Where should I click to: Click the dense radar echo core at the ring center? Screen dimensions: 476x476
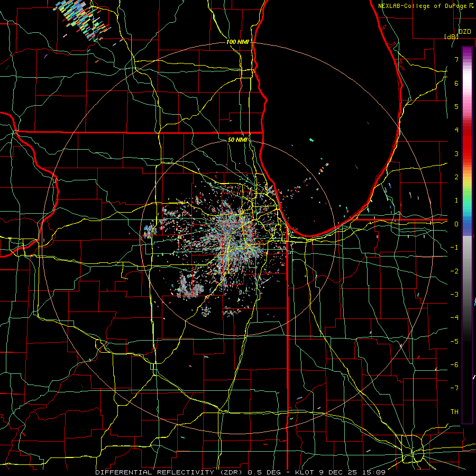coord(237,239)
